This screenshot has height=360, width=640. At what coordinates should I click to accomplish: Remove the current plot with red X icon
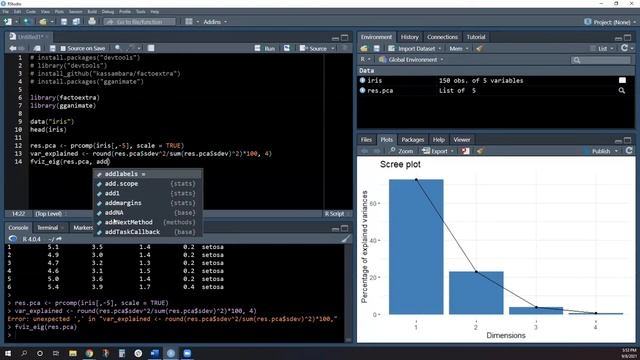[x=465, y=151]
